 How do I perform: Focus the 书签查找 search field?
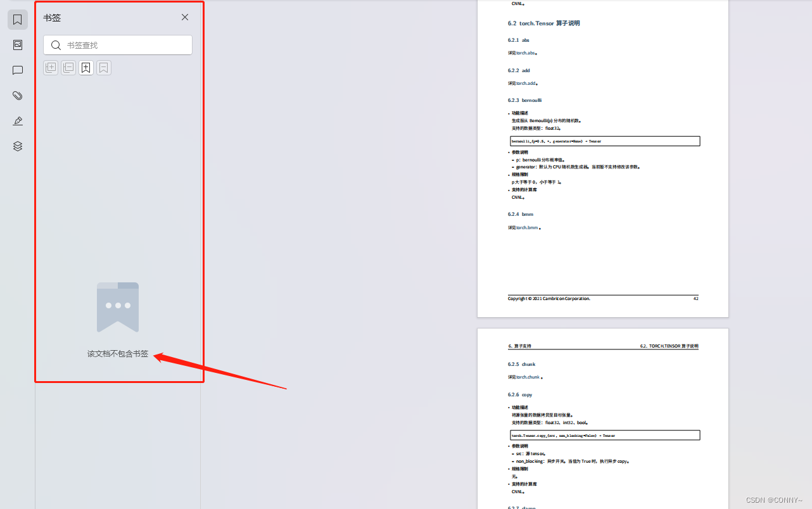(x=118, y=45)
